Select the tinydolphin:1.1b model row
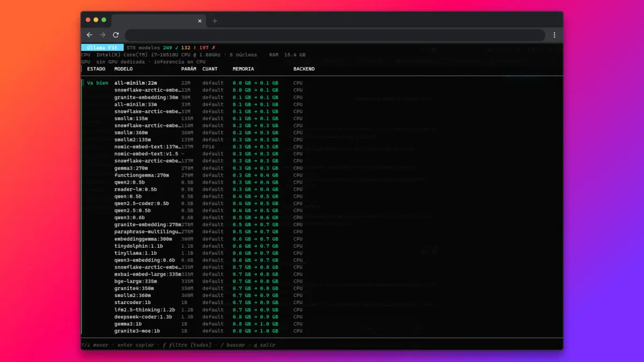 [x=209, y=246]
